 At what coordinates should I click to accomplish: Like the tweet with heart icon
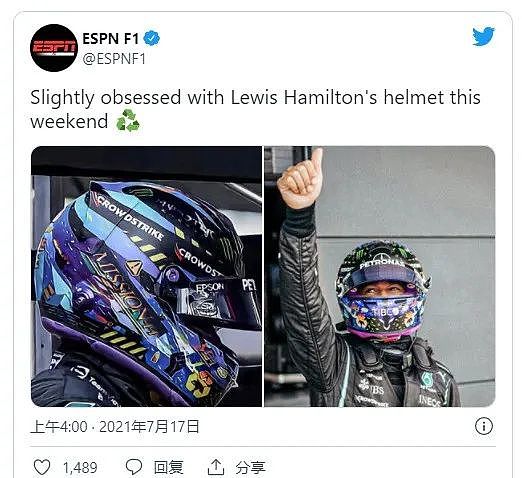pos(42,467)
